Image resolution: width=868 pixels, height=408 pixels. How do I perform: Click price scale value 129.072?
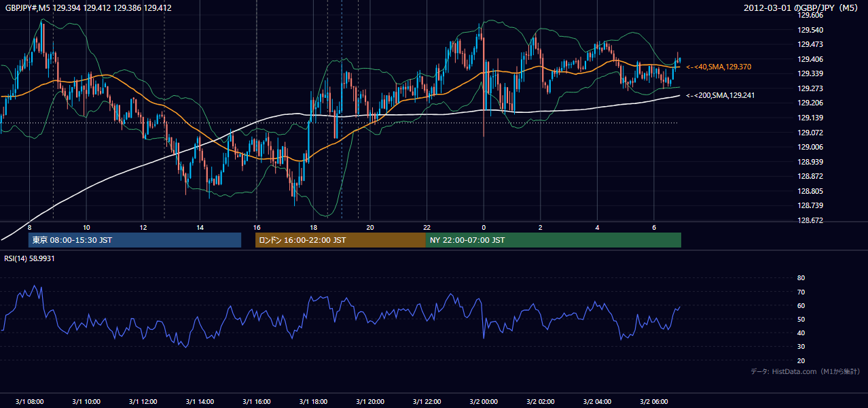coord(810,133)
